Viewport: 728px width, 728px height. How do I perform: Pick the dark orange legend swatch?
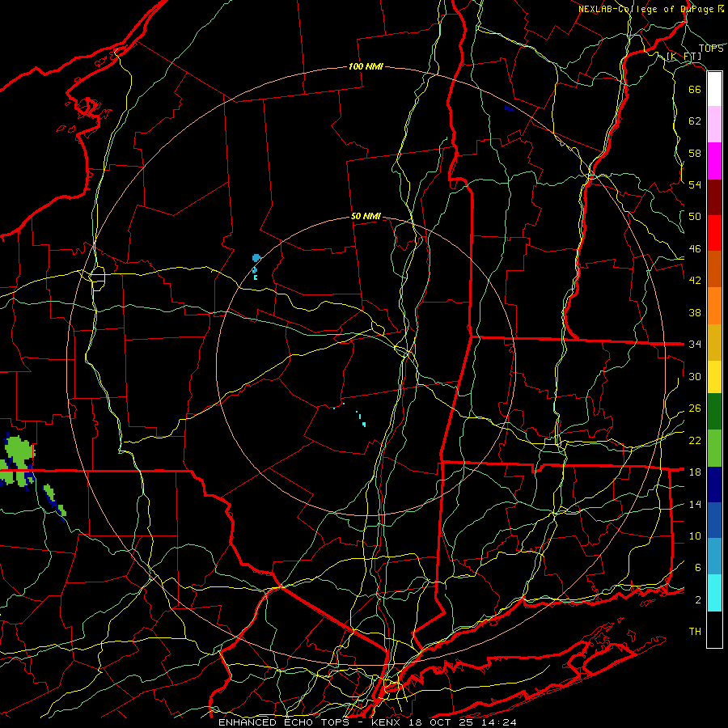[714, 269]
